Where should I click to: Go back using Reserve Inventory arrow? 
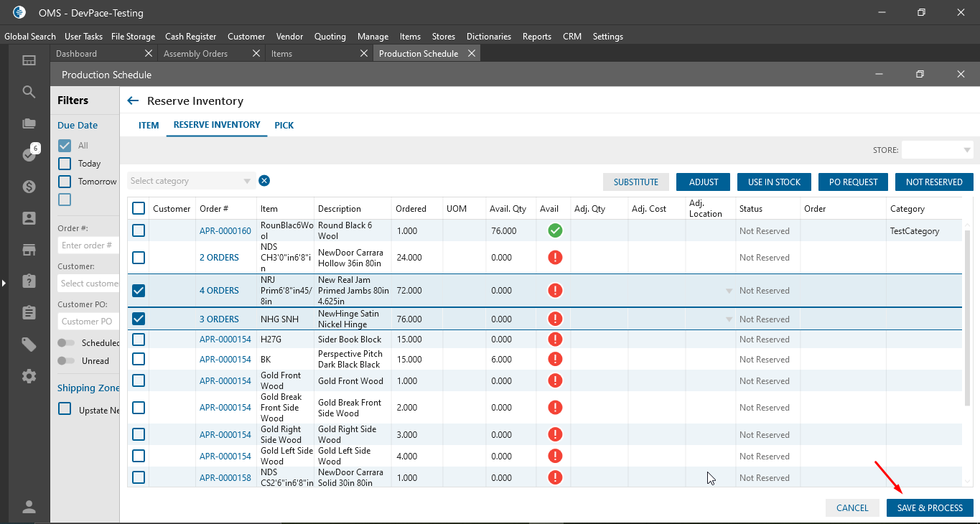point(133,101)
